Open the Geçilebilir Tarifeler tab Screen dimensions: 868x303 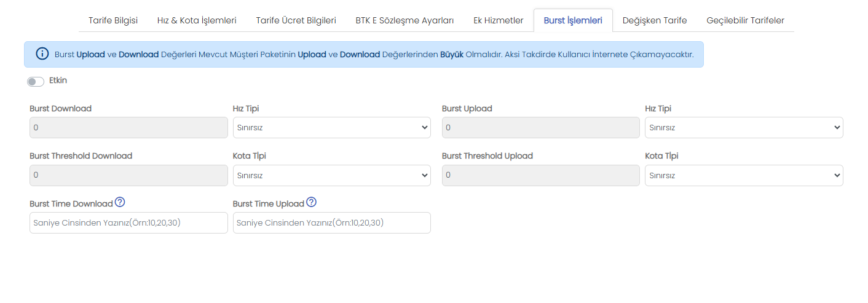[746, 20]
